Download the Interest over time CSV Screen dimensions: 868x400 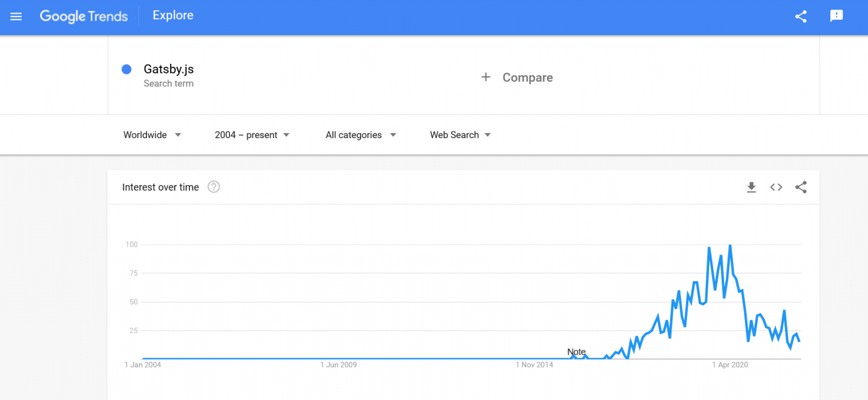pyautogui.click(x=751, y=187)
